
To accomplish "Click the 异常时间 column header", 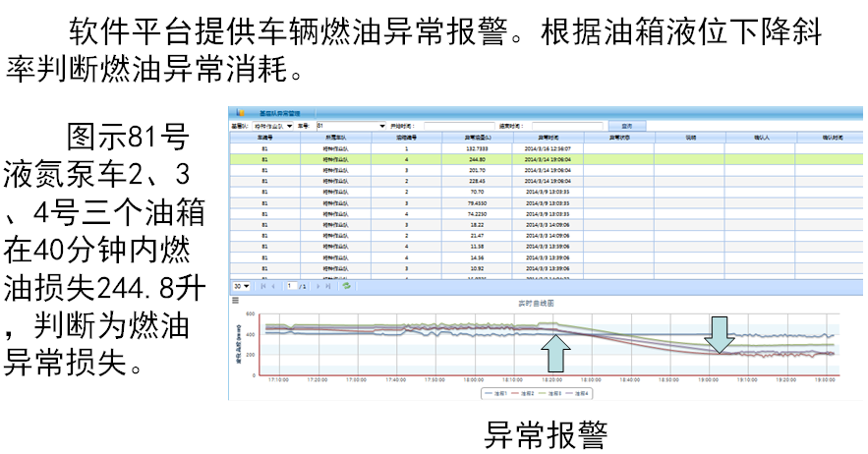I will click(x=549, y=137).
